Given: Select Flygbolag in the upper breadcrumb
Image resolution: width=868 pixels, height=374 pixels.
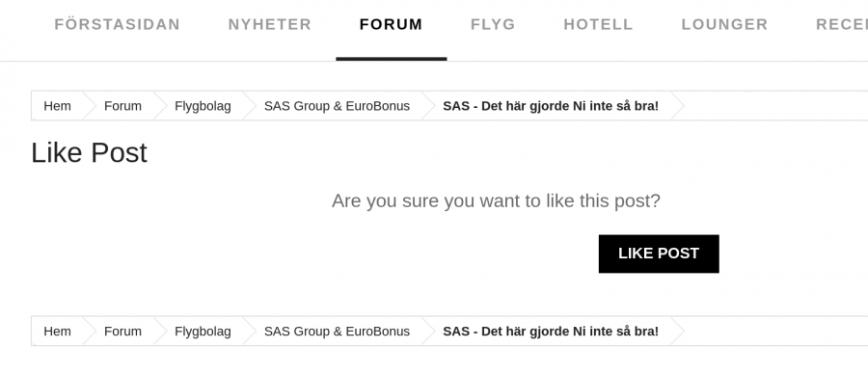Looking at the screenshot, I should pos(203,106).
